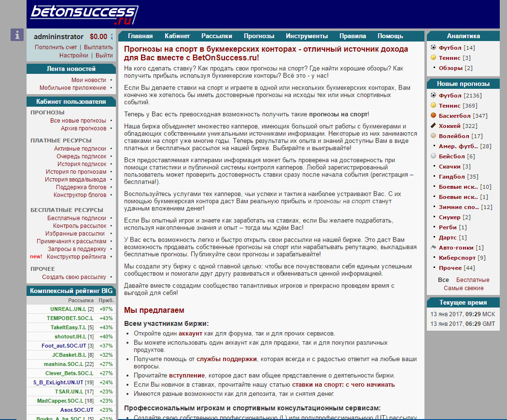Click the volleyball icon next to Волейбол
The image size is (507, 420).
433,136
